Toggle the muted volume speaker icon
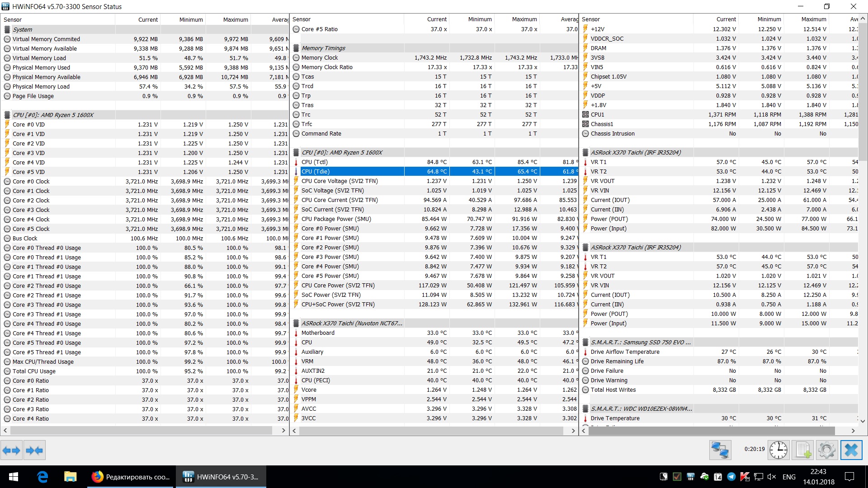Viewport: 868px width, 488px height. coord(772,477)
